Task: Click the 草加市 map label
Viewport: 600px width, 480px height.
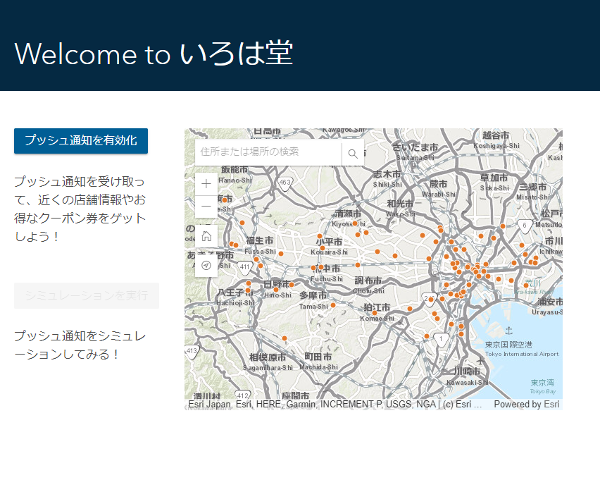Action: pyautogui.click(x=494, y=178)
